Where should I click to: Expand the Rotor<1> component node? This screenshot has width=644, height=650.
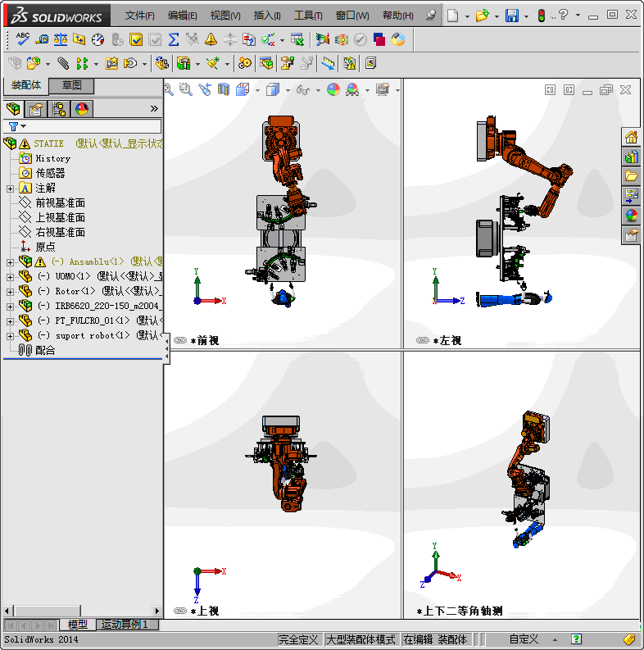(x=10, y=292)
